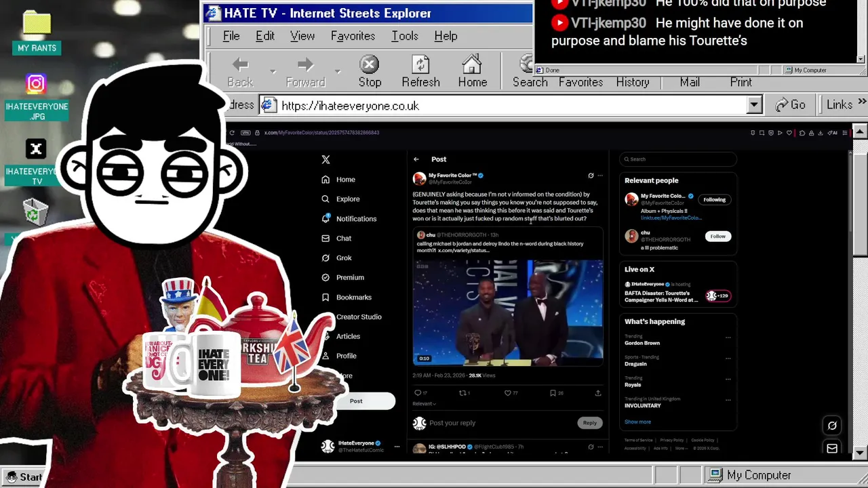Click the Stop toolbar button
868x488 pixels.
[370, 72]
